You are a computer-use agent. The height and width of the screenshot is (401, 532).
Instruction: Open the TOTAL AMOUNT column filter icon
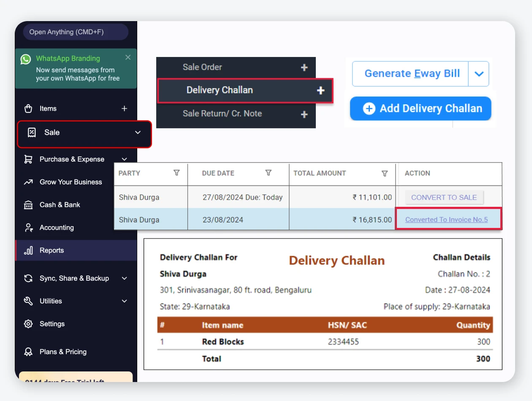coord(385,173)
